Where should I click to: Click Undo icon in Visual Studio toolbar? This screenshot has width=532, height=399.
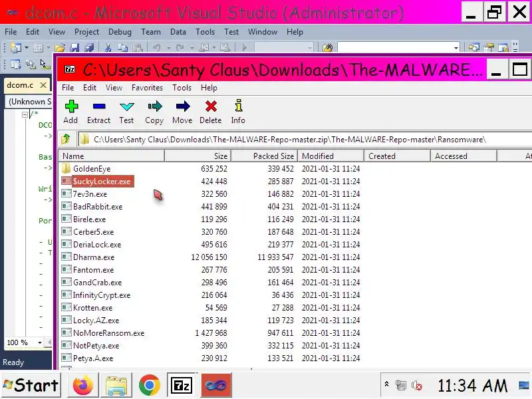click(157, 47)
